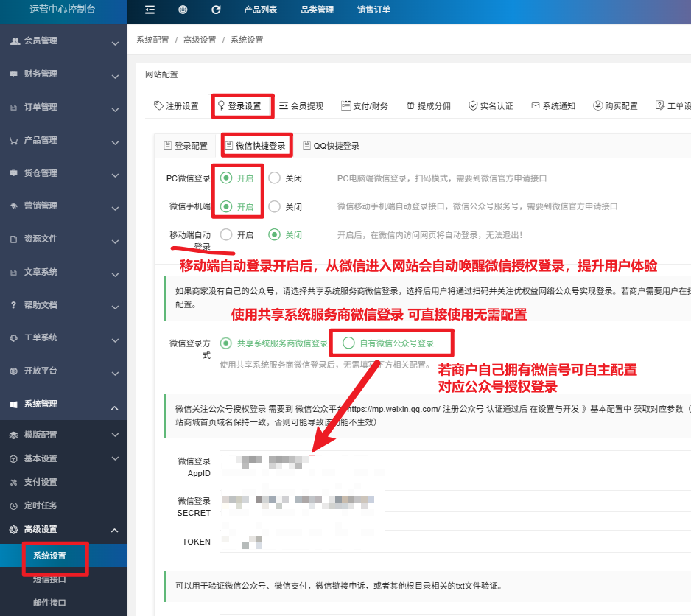Expand the 会员管理 sidebar menu
Image resolution: width=691 pixels, height=616 pixels.
click(63, 41)
